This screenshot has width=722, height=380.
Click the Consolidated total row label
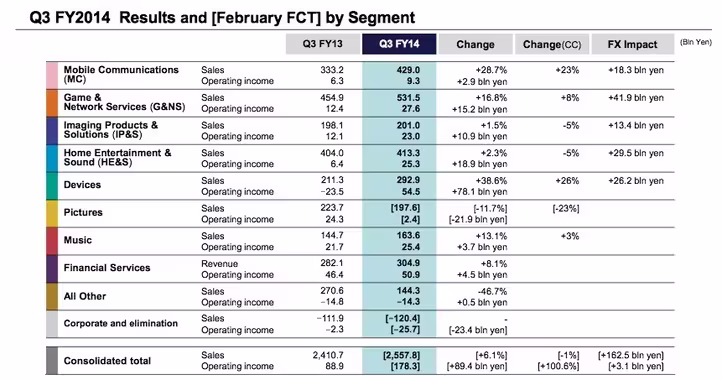pyautogui.click(x=107, y=361)
